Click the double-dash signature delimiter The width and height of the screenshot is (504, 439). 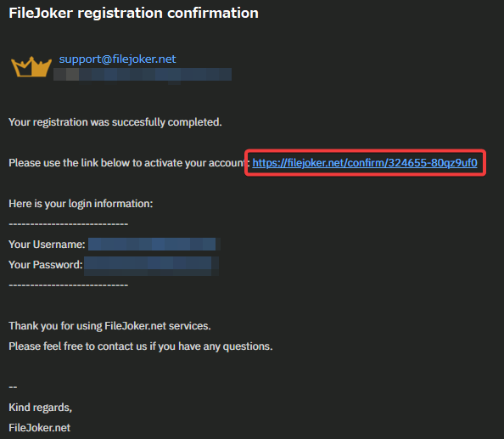pyautogui.click(x=13, y=387)
